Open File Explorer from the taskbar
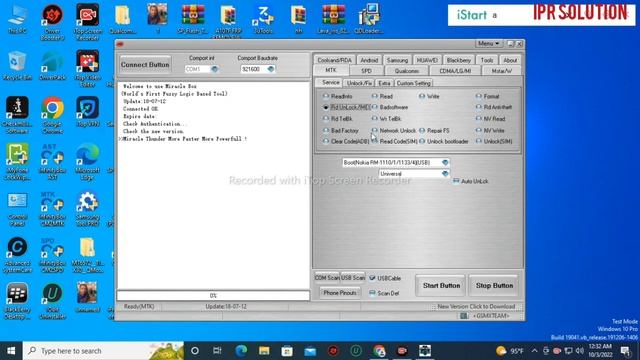This screenshot has height=360, width=640. point(264,351)
